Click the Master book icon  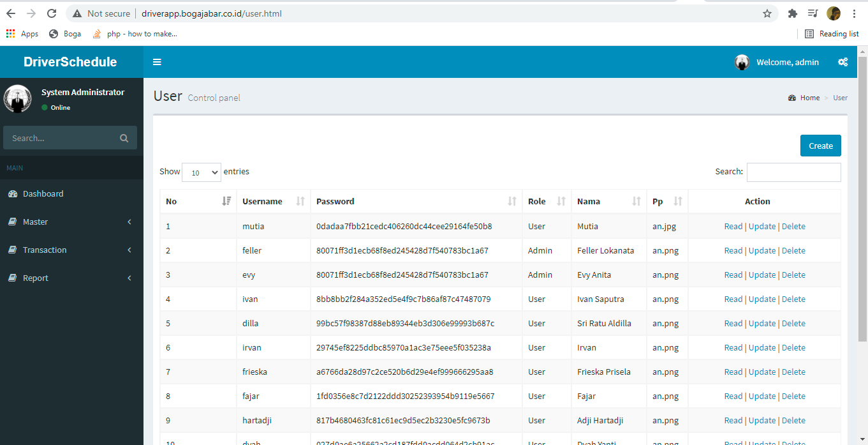pyautogui.click(x=13, y=222)
